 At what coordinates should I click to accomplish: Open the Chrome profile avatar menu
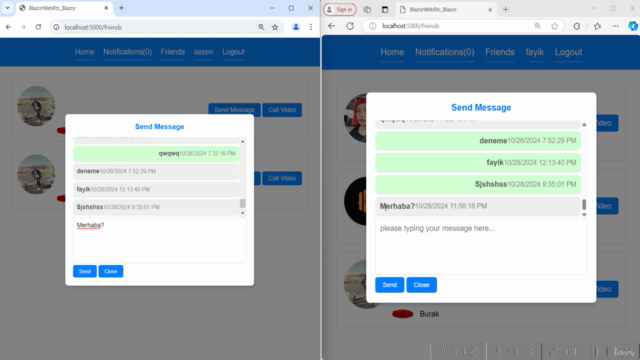(x=296, y=27)
